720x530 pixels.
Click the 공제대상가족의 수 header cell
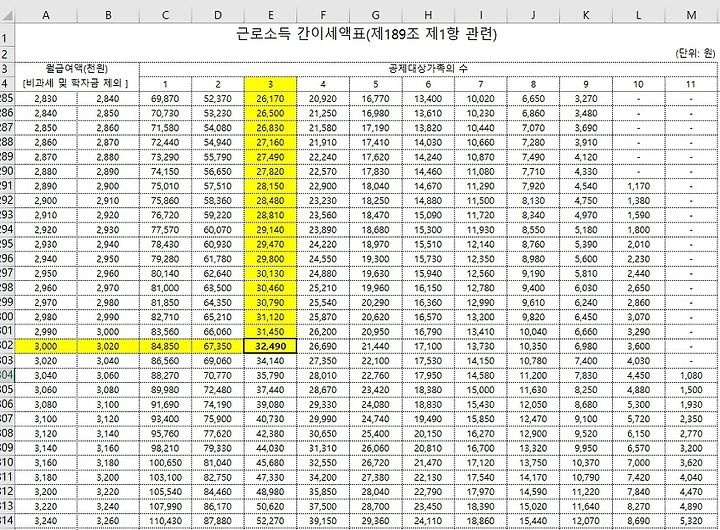pos(428,69)
